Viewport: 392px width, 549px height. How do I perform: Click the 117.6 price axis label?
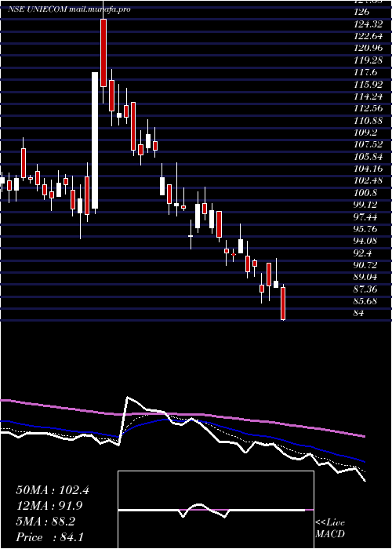(x=365, y=72)
